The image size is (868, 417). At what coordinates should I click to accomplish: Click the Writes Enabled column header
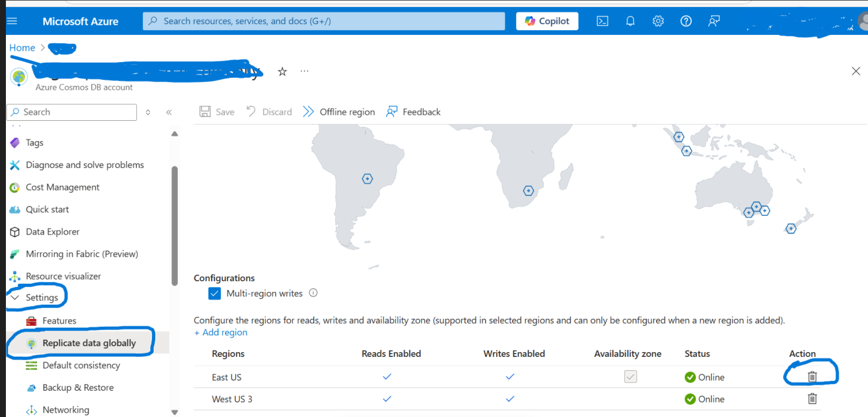click(514, 354)
